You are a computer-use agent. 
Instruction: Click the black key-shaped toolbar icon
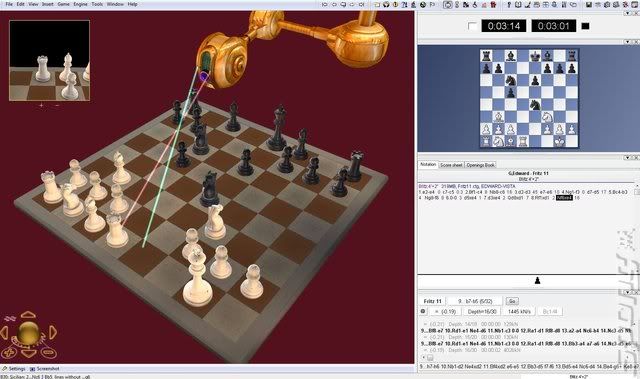tap(509, 4)
